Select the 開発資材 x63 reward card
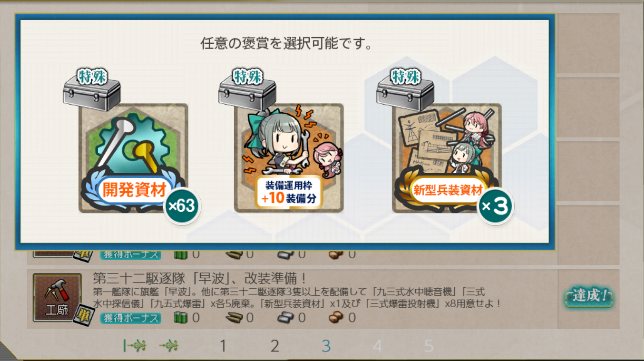This screenshot has width=644, height=361. click(133, 158)
